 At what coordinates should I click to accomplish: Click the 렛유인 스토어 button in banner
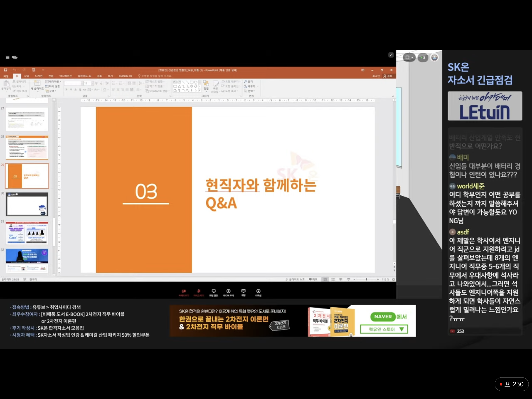point(384,329)
